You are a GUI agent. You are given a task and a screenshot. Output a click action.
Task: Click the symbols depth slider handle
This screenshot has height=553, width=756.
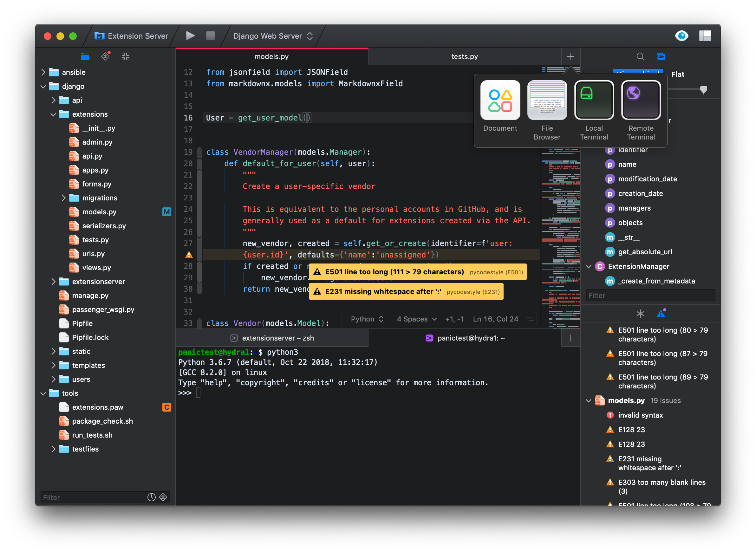[x=703, y=90]
